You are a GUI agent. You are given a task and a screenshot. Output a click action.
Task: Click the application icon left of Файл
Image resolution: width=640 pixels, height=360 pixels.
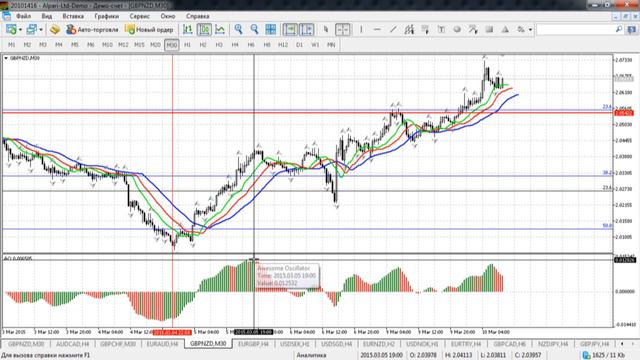7,16
